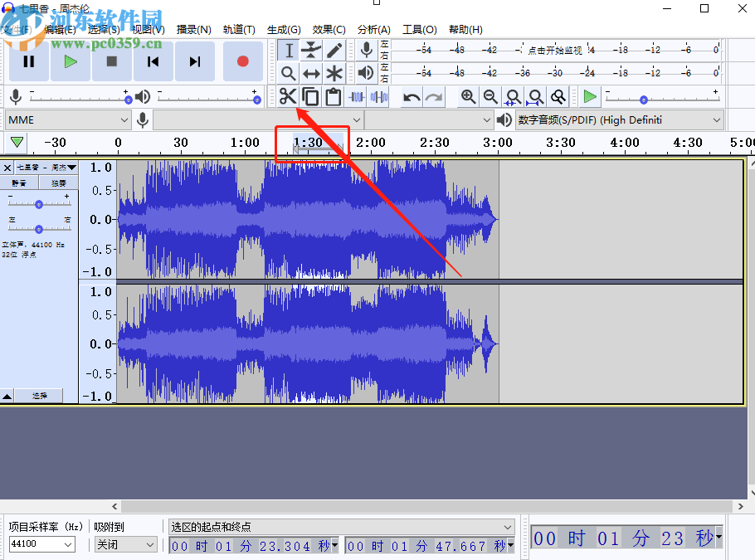
Task: Silence the selected audio
Action: tap(379, 97)
